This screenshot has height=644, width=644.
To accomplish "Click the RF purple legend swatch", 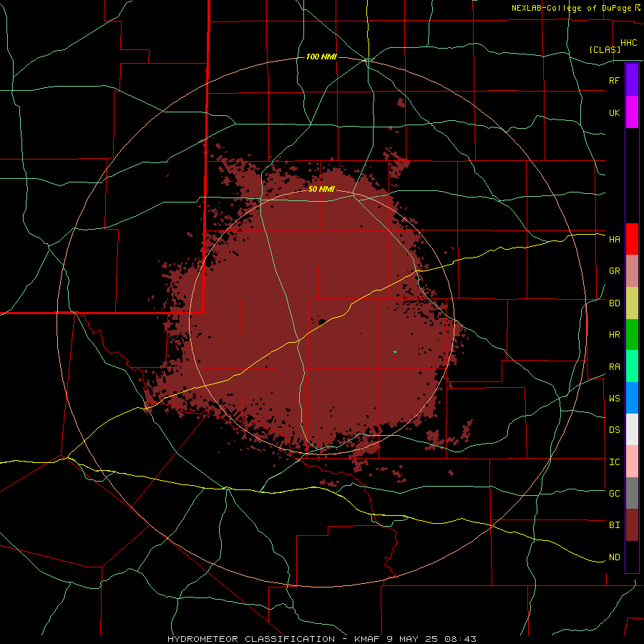I will tap(632, 80).
